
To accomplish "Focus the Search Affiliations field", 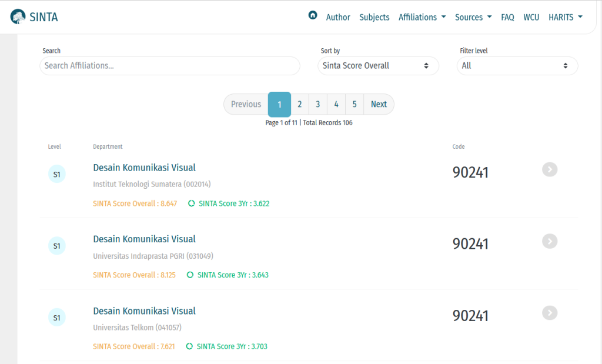I will pyautogui.click(x=170, y=66).
